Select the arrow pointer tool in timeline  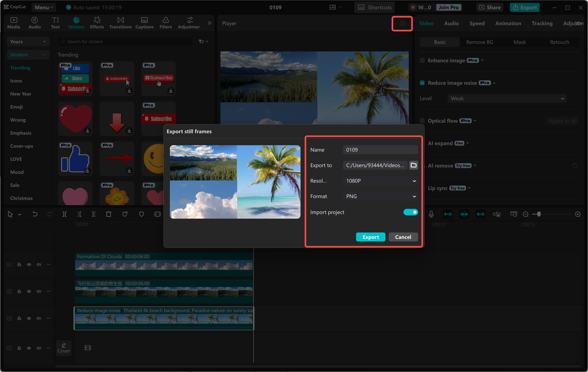(10, 214)
